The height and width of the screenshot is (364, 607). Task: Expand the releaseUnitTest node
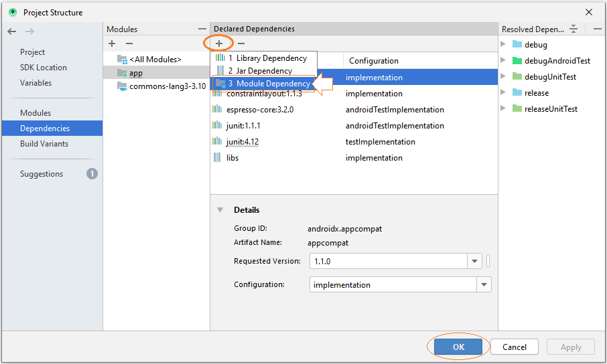coord(503,108)
